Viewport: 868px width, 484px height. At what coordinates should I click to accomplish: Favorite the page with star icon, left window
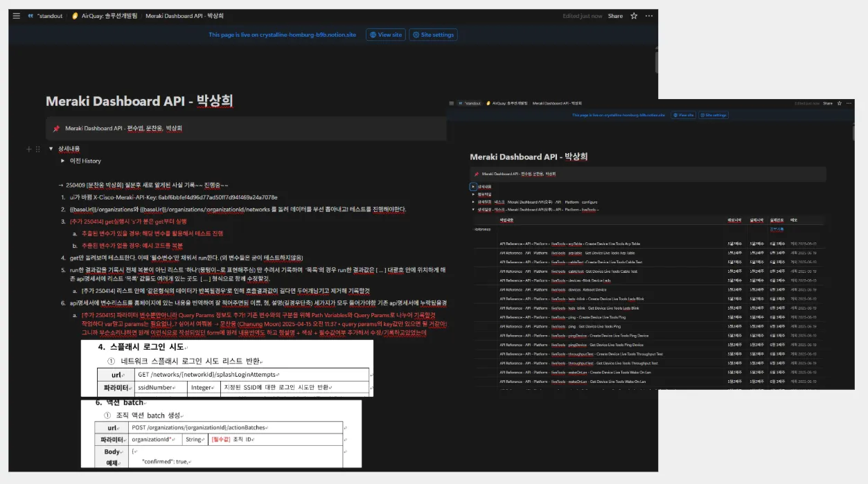(x=634, y=15)
